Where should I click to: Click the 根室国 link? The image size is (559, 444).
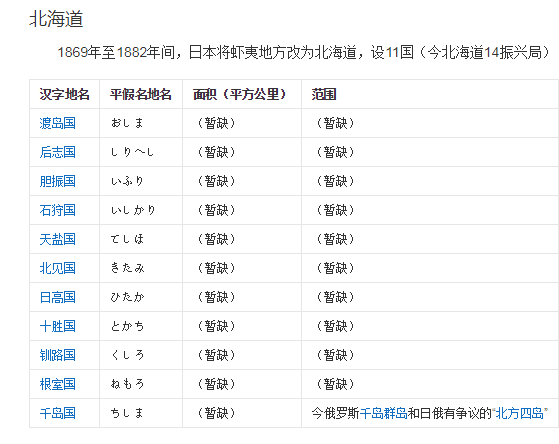pyautogui.click(x=57, y=384)
